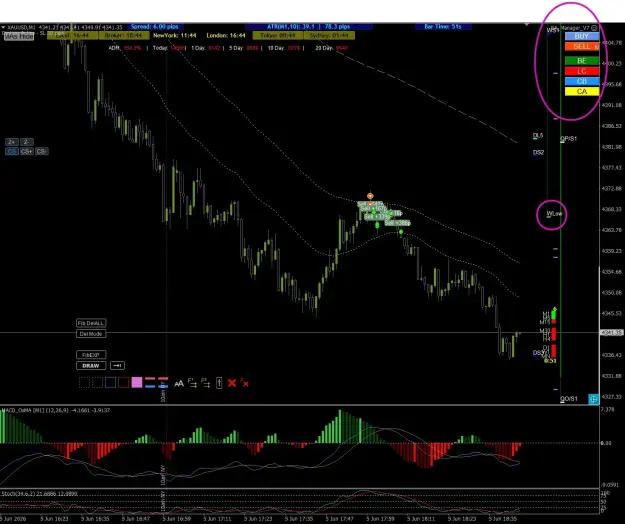Toggle the DRAW button
625x524 pixels.
[91, 366]
